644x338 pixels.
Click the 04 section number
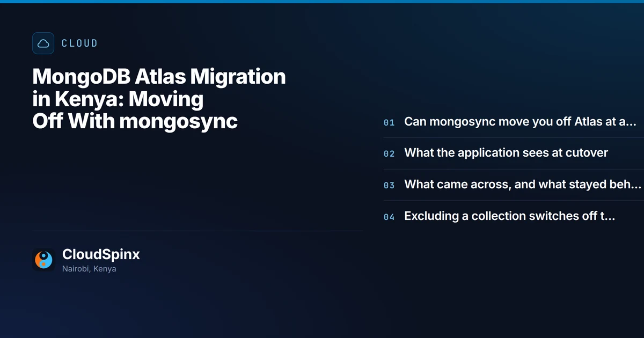[x=389, y=217]
